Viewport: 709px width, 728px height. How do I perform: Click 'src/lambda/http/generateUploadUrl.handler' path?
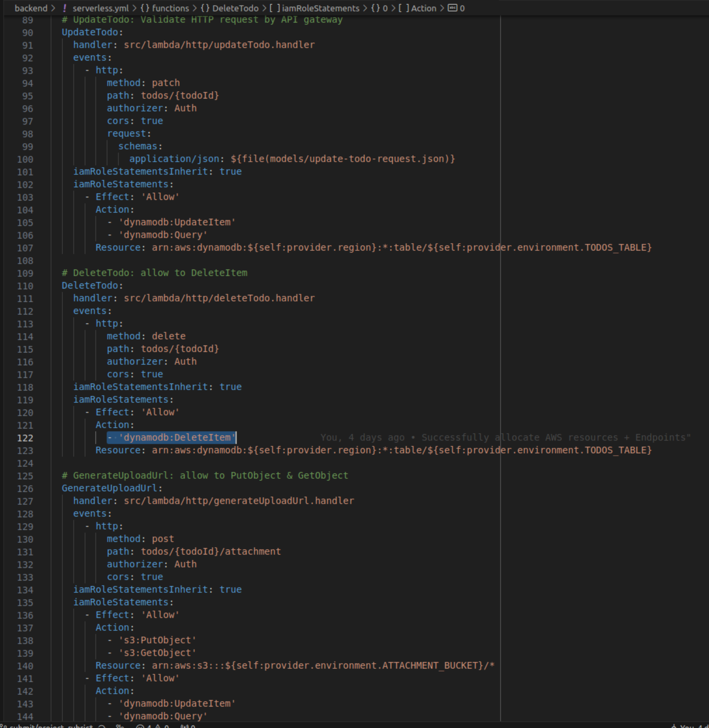239,501
